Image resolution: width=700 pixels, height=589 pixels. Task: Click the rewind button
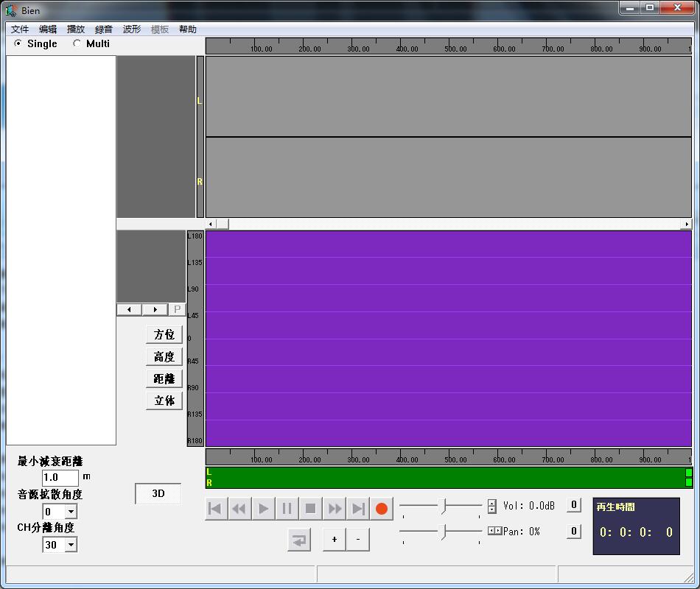239,508
